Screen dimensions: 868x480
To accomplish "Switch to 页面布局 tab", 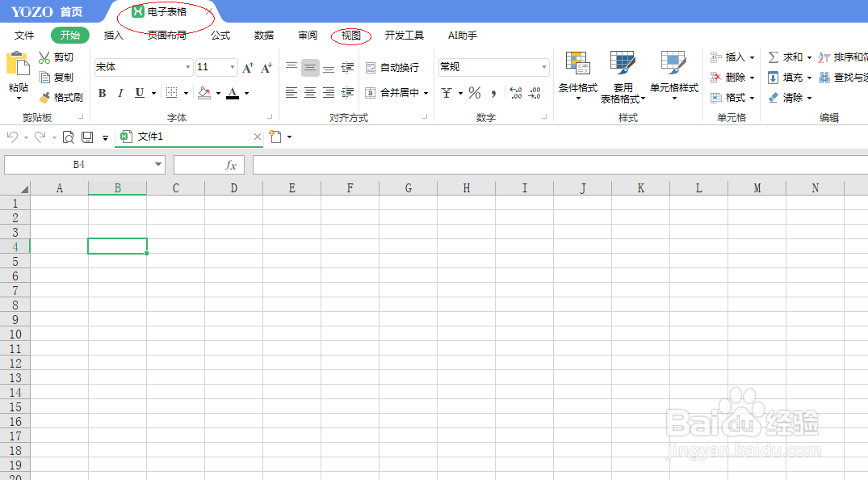I will 166,36.
